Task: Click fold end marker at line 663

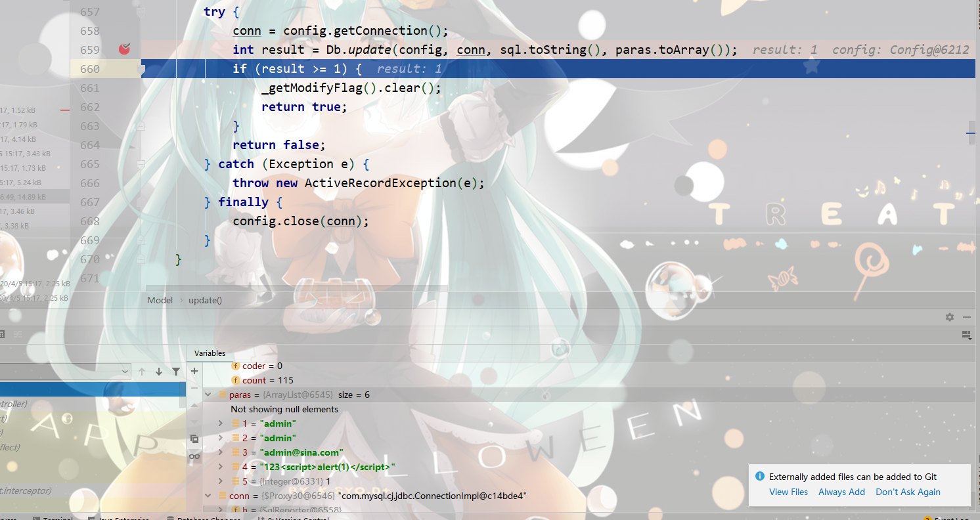Action: (141, 126)
